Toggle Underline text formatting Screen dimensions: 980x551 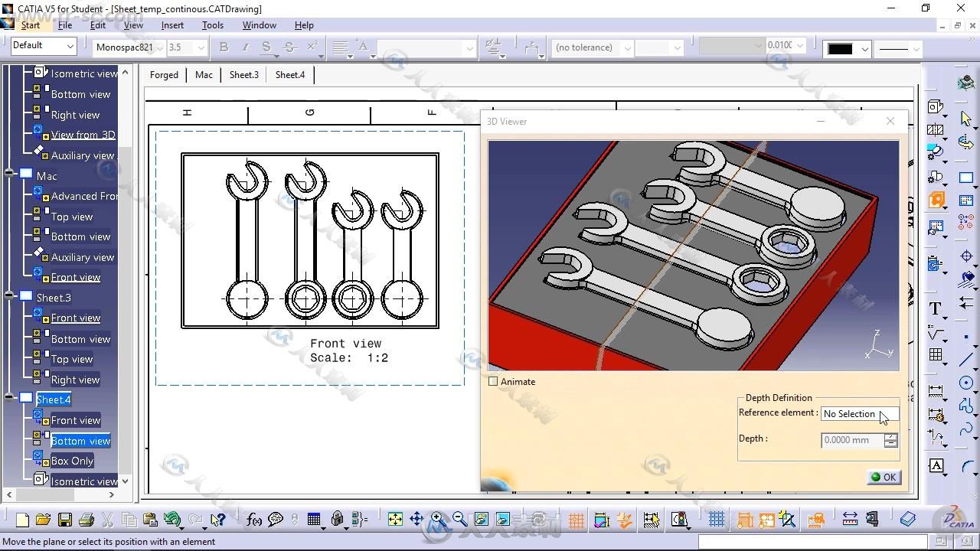pyautogui.click(x=266, y=47)
